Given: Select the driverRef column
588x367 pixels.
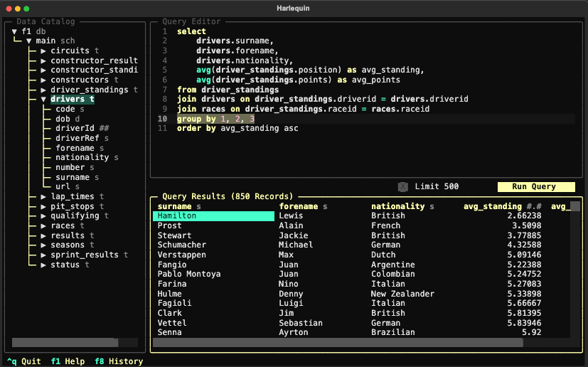Looking at the screenshot, I should click(82, 138).
